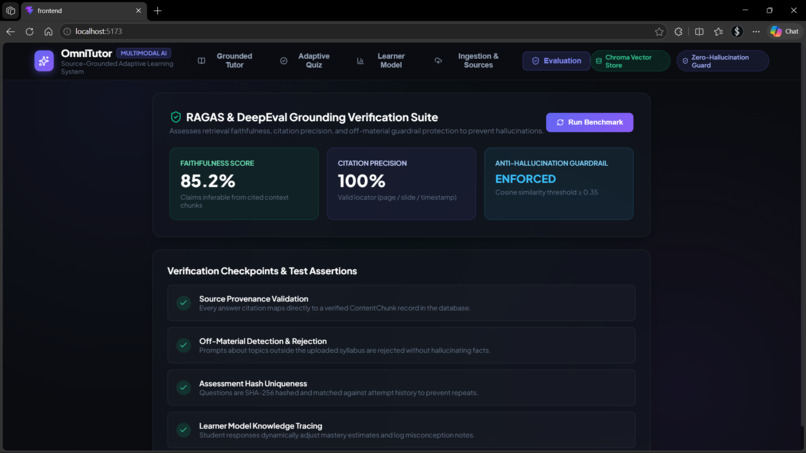Open a new browser tab
This screenshot has height=453, width=806.
click(x=157, y=10)
